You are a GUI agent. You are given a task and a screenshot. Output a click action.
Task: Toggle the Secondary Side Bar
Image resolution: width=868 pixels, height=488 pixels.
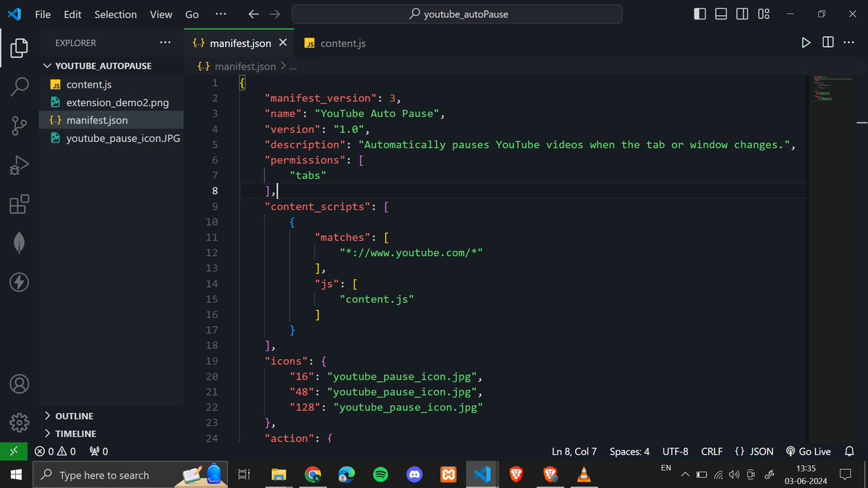[x=742, y=14]
